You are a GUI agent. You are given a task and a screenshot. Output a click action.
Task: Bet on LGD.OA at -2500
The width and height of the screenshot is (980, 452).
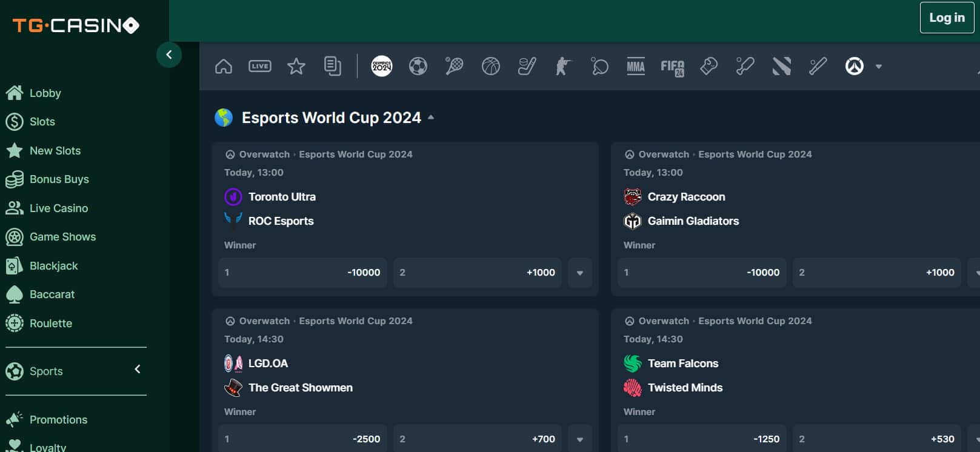(x=302, y=439)
